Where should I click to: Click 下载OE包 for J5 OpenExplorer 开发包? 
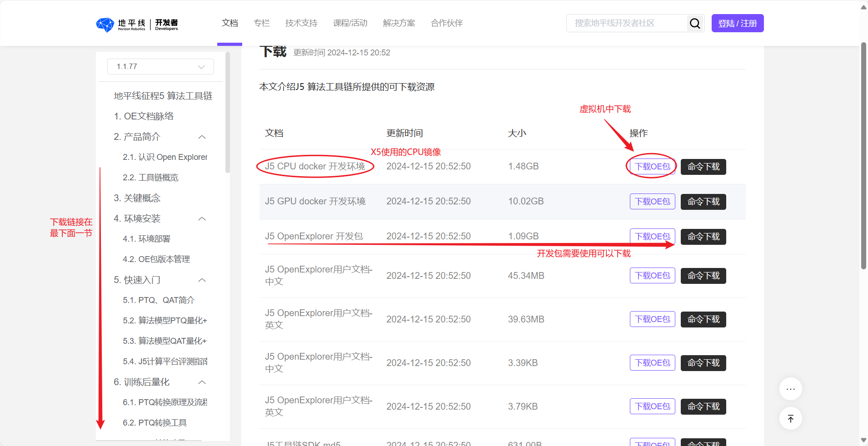point(652,237)
